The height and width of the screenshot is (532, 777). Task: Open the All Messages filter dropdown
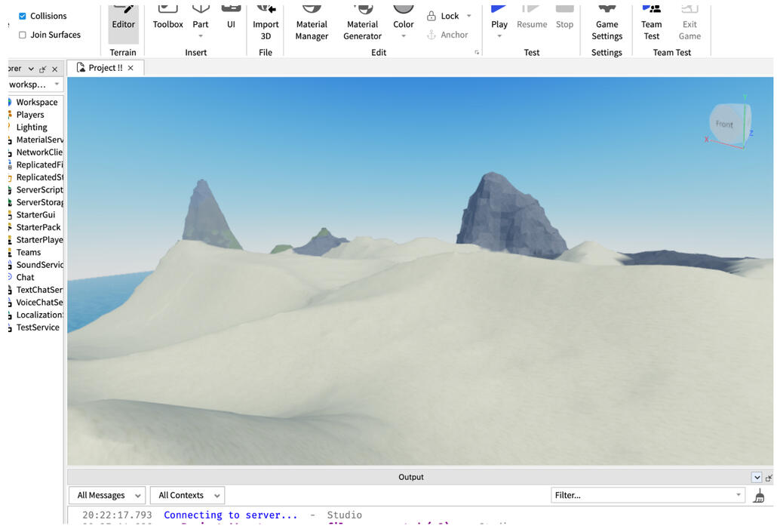point(107,496)
